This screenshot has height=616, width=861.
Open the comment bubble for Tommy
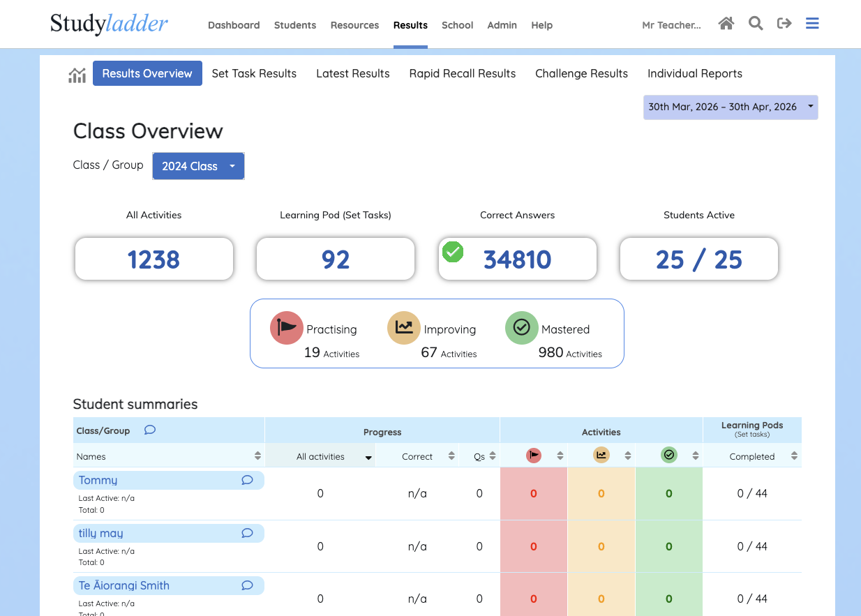[x=247, y=480]
